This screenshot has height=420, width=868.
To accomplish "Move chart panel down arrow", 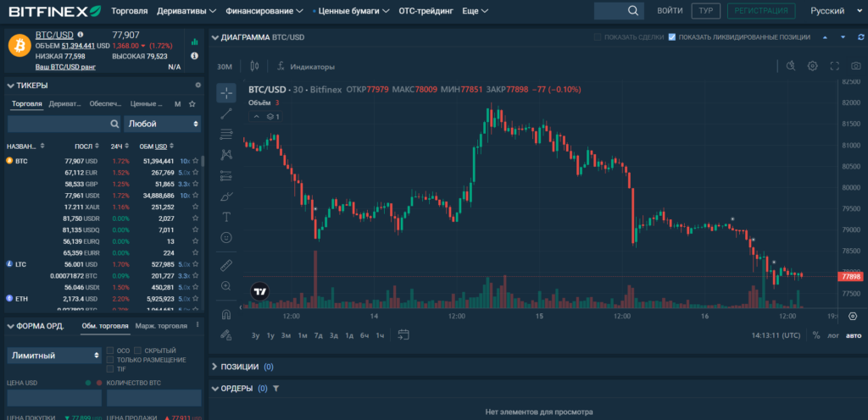I will click(843, 37).
